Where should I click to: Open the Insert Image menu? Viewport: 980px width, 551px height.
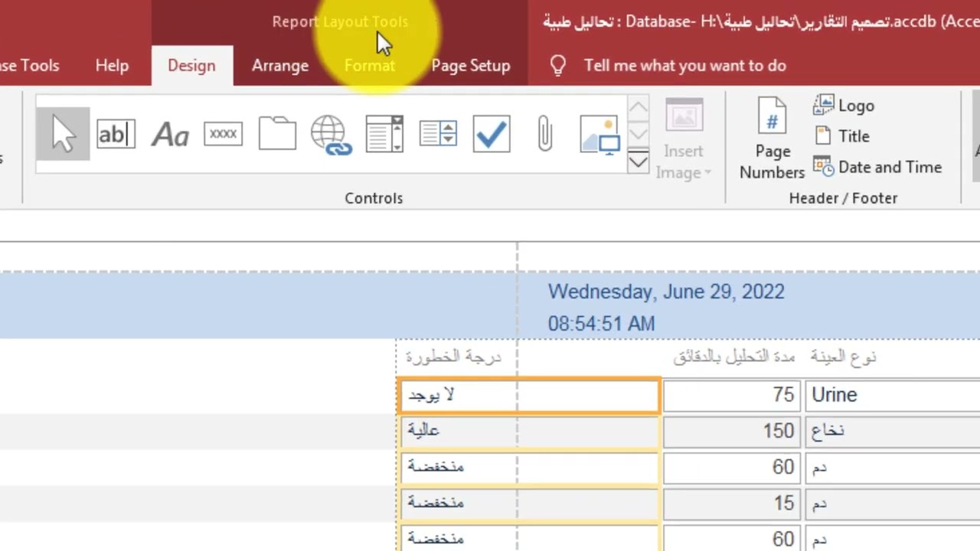click(x=684, y=140)
